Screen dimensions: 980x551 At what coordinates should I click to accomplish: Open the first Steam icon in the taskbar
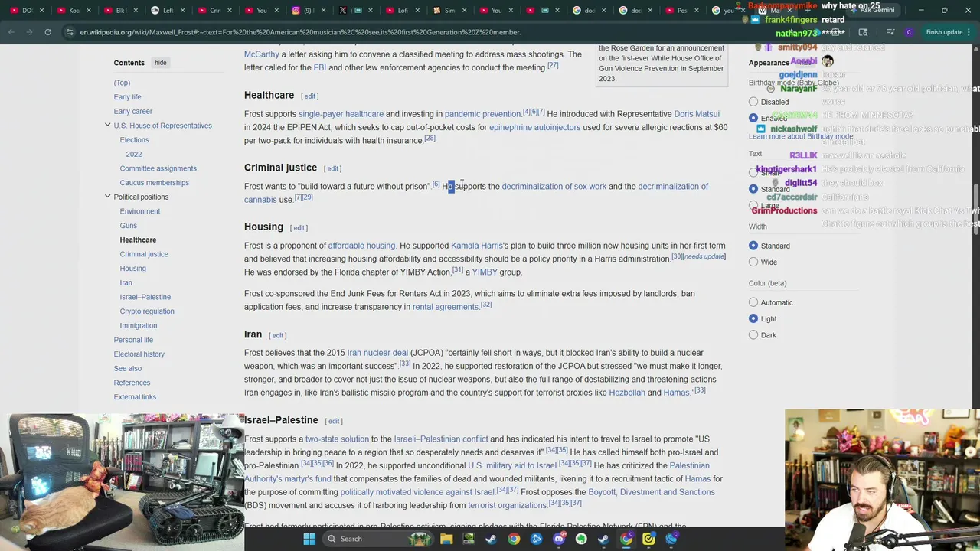491,539
